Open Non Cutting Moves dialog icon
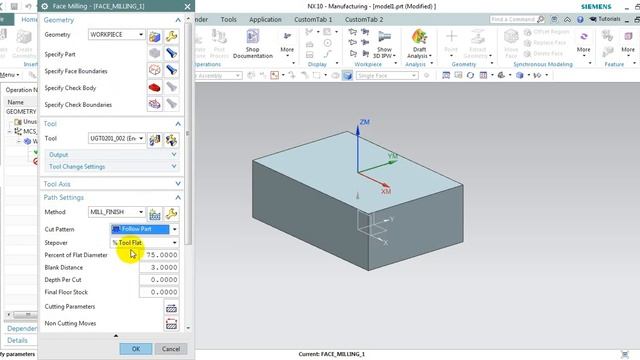Screen dimensions: 640x360 click(171, 324)
